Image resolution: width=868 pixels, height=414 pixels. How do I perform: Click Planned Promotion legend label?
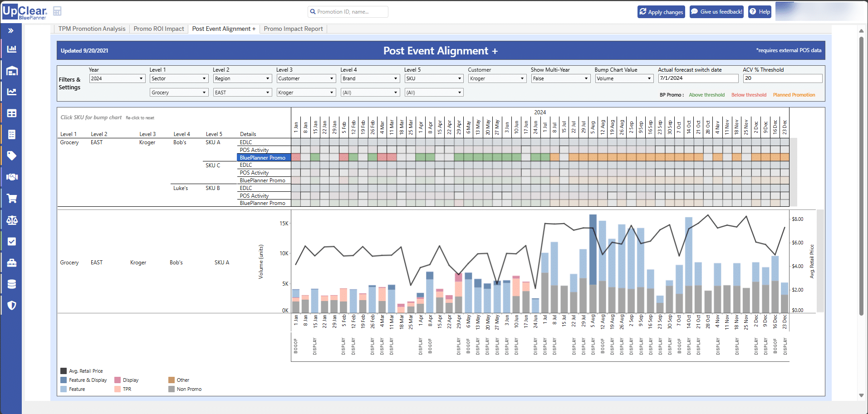(794, 95)
